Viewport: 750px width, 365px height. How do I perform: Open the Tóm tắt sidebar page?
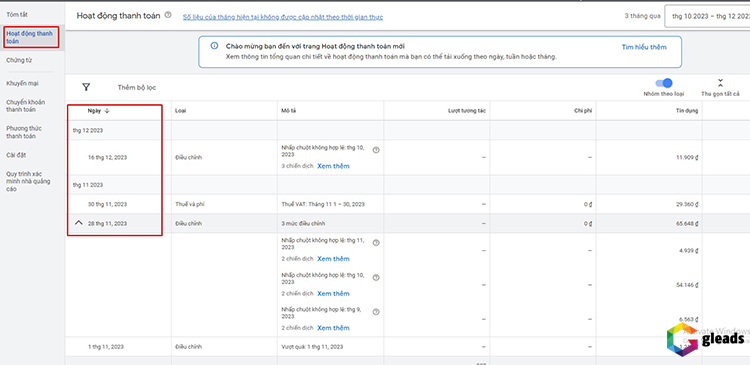click(17, 15)
